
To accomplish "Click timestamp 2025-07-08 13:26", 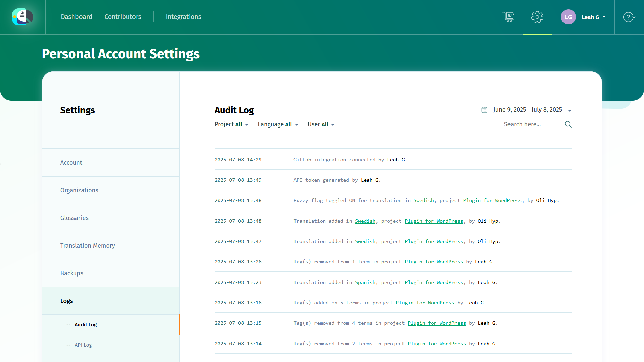I will [238, 262].
